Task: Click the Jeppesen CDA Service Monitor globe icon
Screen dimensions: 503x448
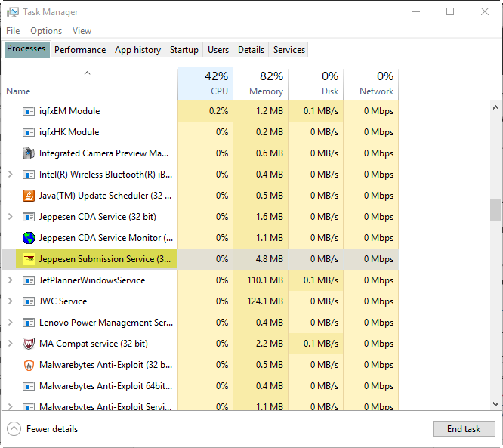Action: pyautogui.click(x=29, y=238)
